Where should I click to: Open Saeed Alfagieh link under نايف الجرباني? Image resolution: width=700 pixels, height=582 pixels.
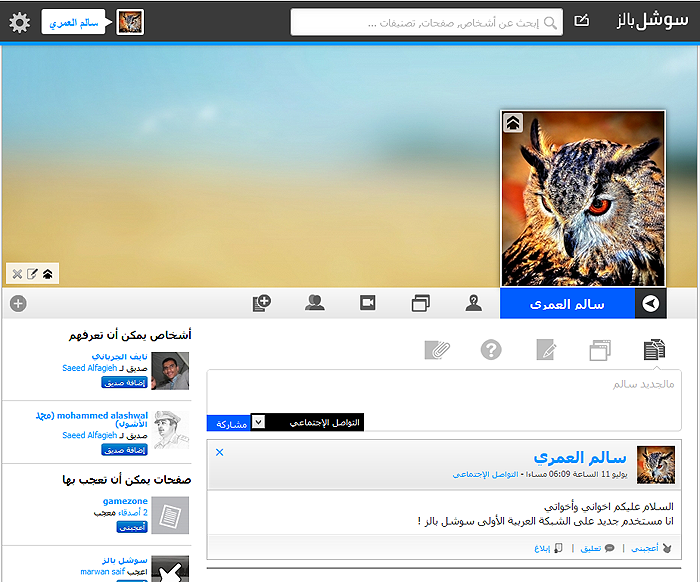pyautogui.click(x=90, y=368)
